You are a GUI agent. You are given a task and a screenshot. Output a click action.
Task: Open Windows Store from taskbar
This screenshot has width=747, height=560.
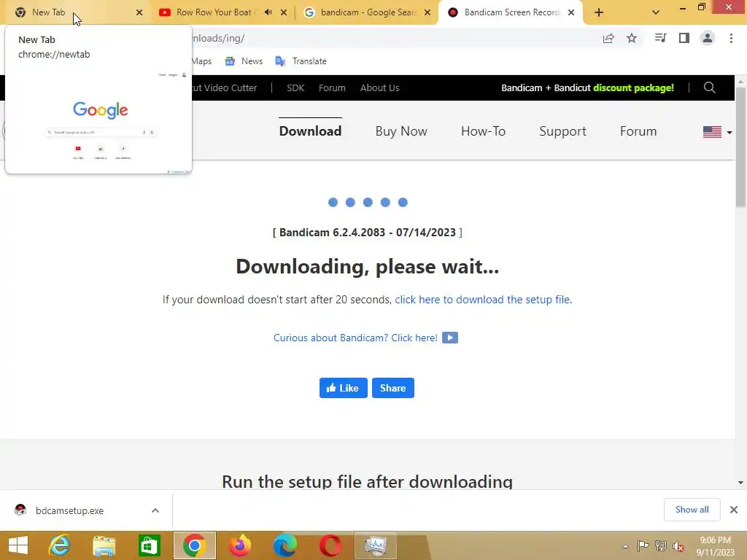[149, 545]
